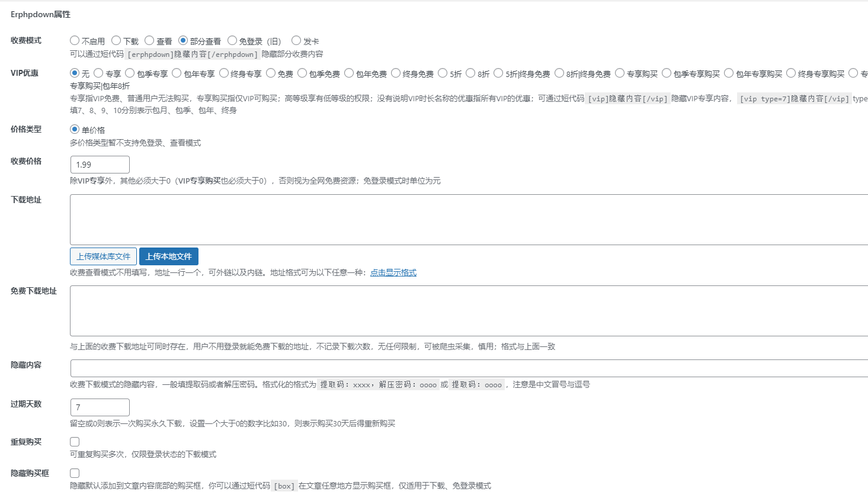Enable the 重复购买 checkbox
This screenshot has height=498, width=868.
click(x=75, y=441)
